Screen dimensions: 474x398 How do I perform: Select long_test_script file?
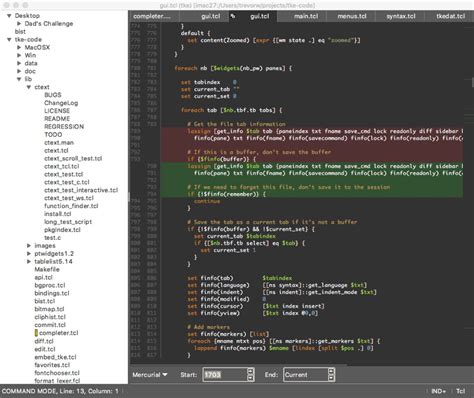[68, 222]
